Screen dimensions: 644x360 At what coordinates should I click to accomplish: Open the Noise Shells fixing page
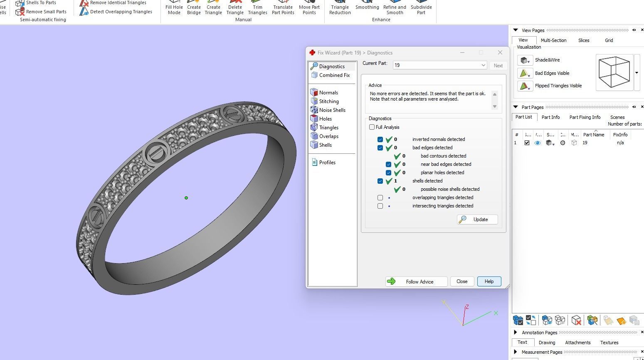[x=328, y=110]
